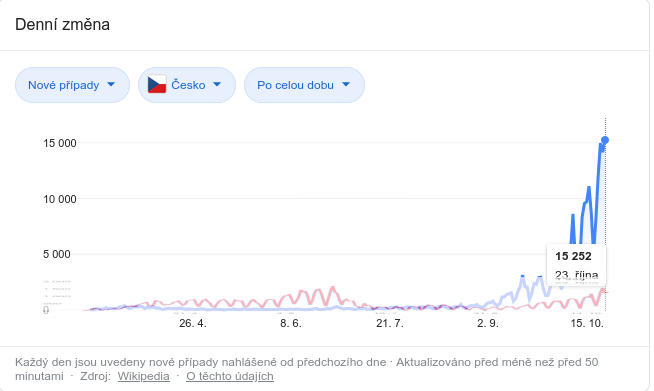The image size is (654, 391).
Task: Click the arrow next to Česko
Action: coord(217,85)
